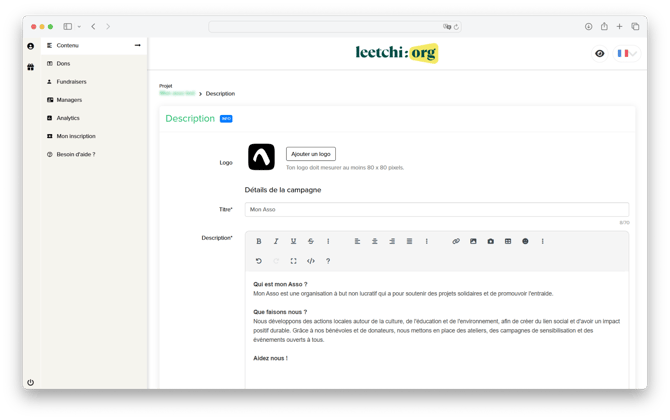This screenshot has width=670, height=420.
Task: Click the translate icon in address bar
Action: click(x=447, y=26)
